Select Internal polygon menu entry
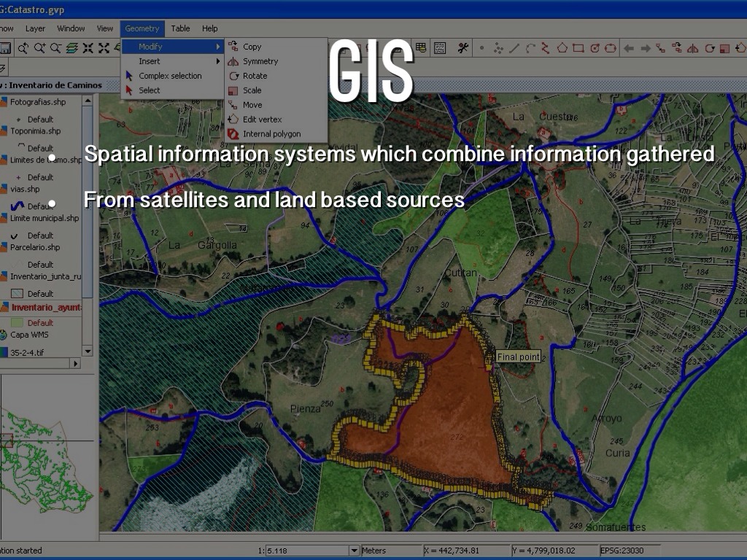The height and width of the screenshot is (560, 747). pyautogui.click(x=271, y=134)
